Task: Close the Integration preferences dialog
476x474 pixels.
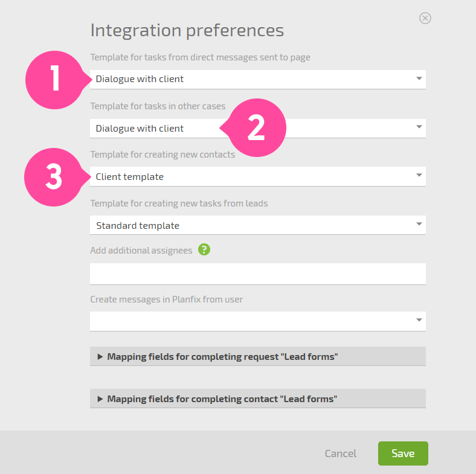Action: pos(425,18)
